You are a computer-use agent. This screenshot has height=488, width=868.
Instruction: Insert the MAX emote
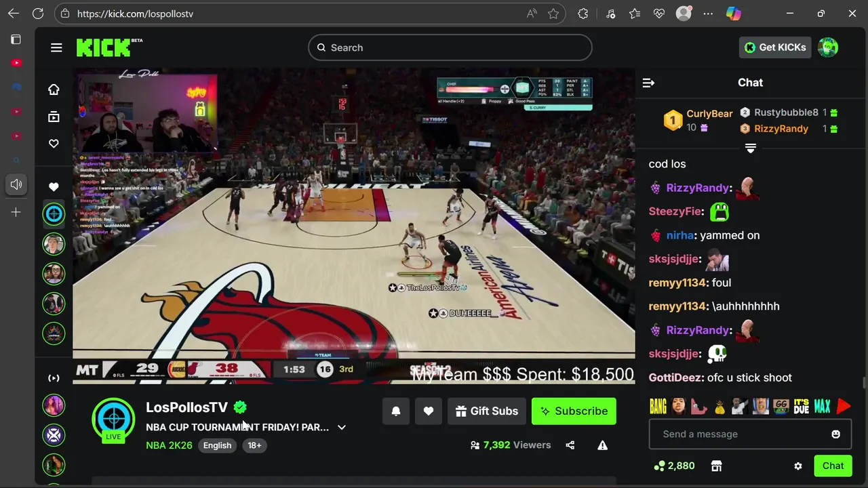822,407
